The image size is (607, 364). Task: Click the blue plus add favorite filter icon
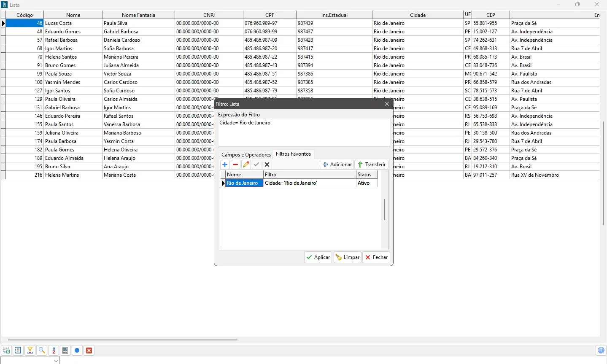coord(225,165)
